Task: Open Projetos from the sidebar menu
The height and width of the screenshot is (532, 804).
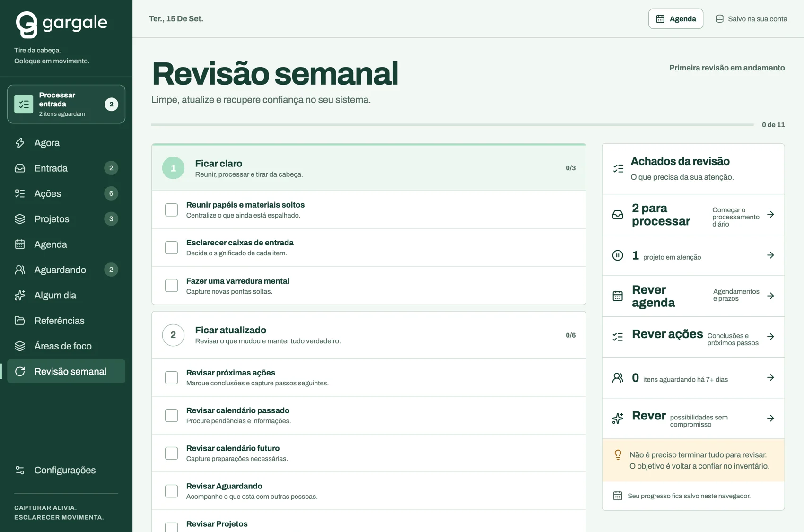Action: tap(66, 219)
